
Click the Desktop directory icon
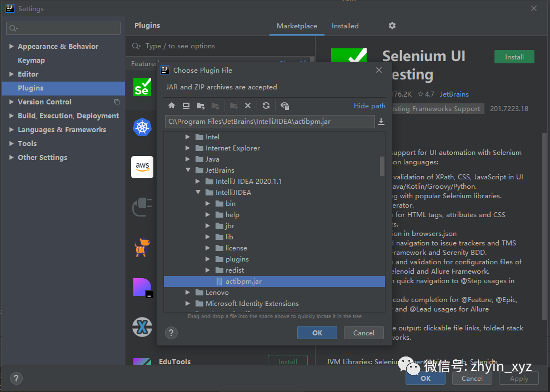(186, 105)
